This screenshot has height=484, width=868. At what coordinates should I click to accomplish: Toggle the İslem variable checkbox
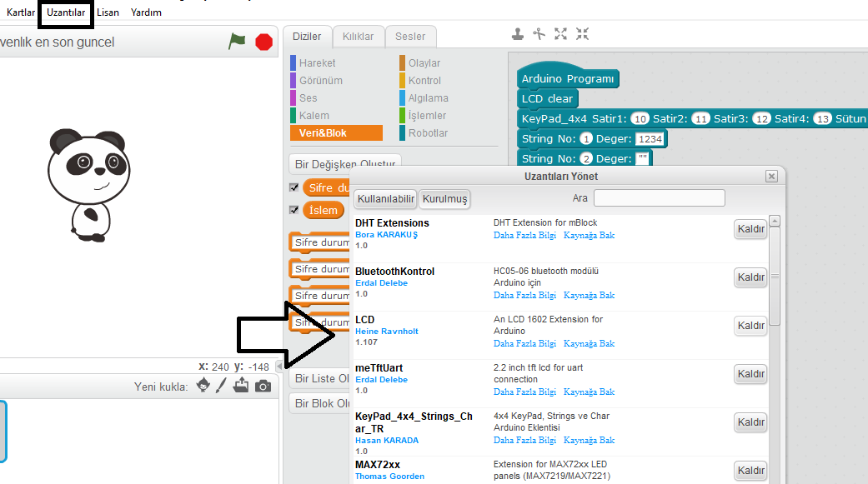(x=294, y=210)
